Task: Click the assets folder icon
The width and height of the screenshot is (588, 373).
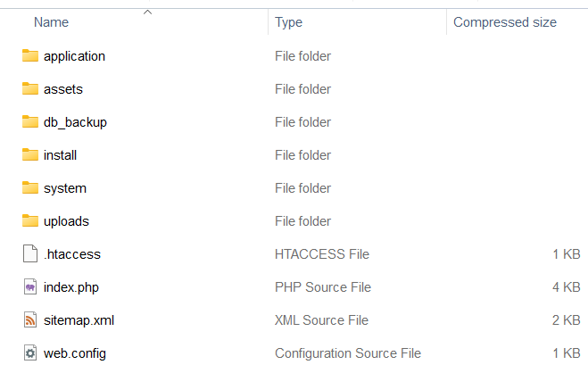Action: (30, 89)
